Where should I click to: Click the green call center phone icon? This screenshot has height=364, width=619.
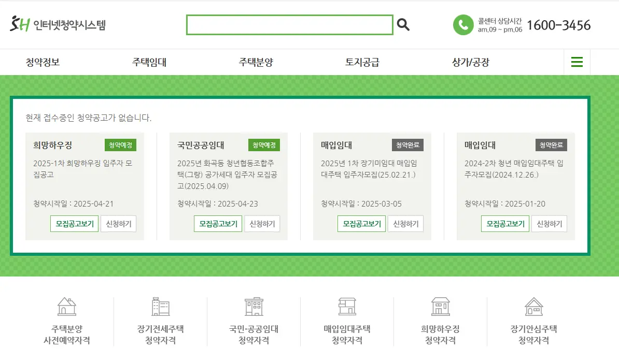(x=463, y=24)
